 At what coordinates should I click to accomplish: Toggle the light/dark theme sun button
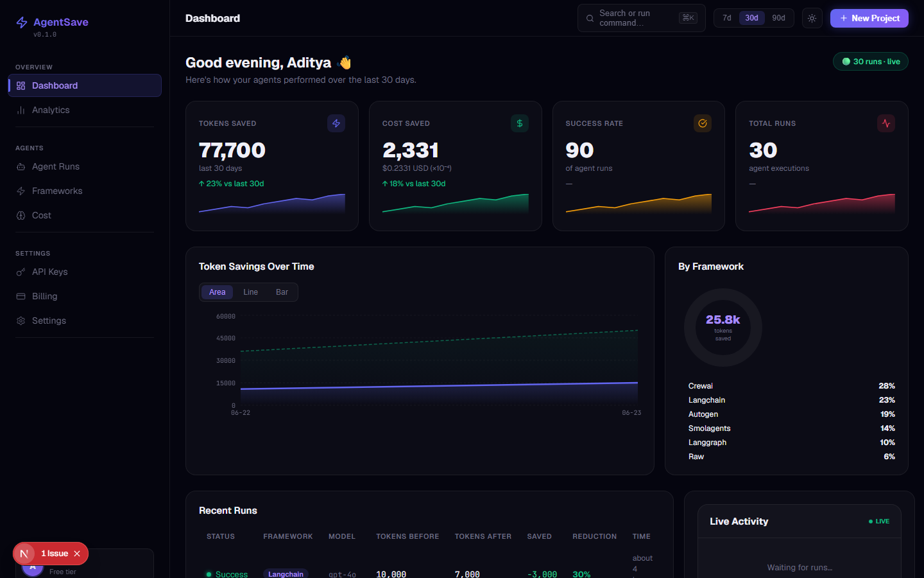812,18
